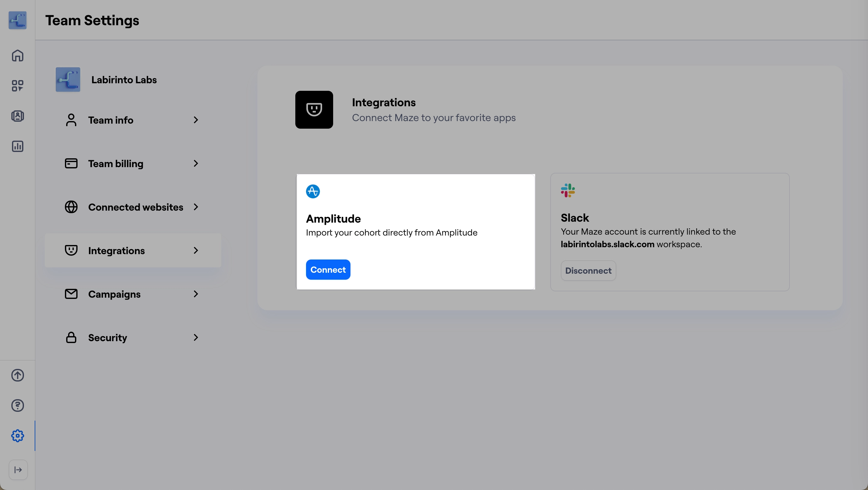This screenshot has height=490, width=868.
Task: Expand the Team info section
Action: [133, 120]
